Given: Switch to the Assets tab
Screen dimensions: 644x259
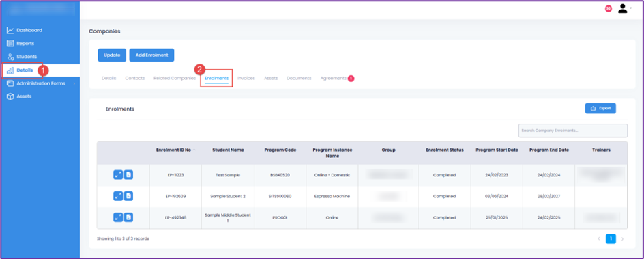Looking at the screenshot, I should point(271,78).
